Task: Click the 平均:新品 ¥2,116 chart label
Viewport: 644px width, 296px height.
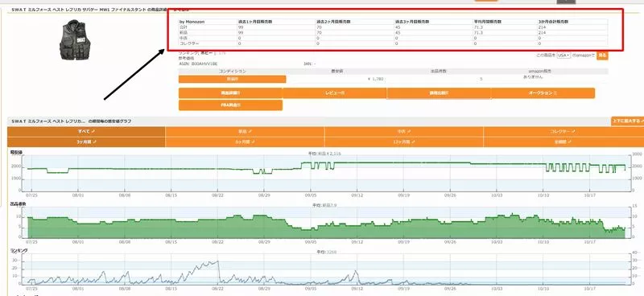Action: click(x=324, y=154)
